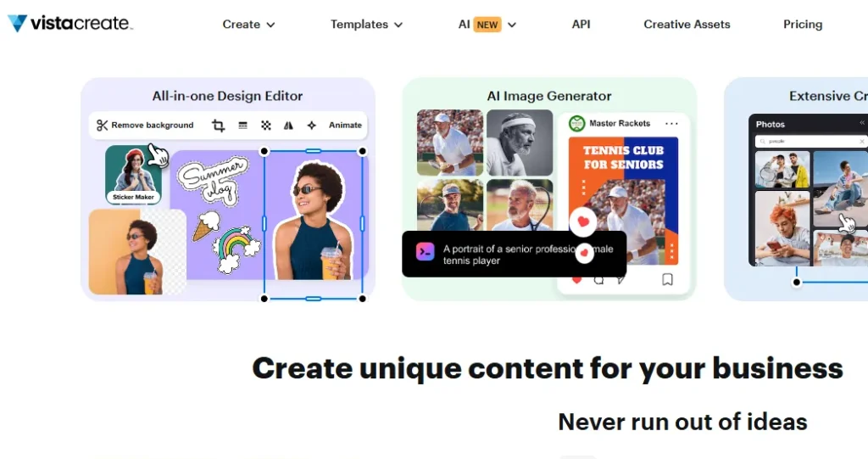This screenshot has width=868, height=459.
Task: Expand the Create dropdown menu
Action: (x=248, y=25)
